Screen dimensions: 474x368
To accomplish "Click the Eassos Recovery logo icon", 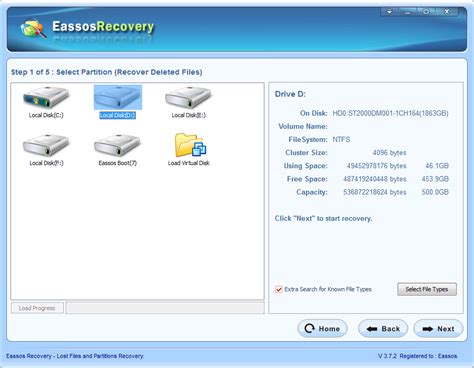I will coord(33,29).
